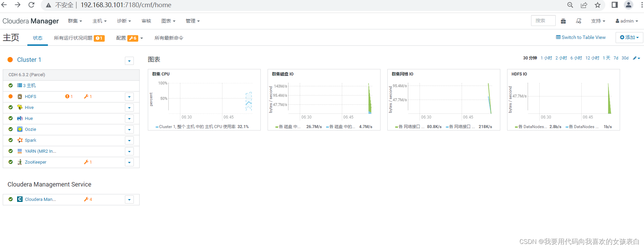Open the 所有最新命令 tab
This screenshot has width=644, height=248.
169,38
